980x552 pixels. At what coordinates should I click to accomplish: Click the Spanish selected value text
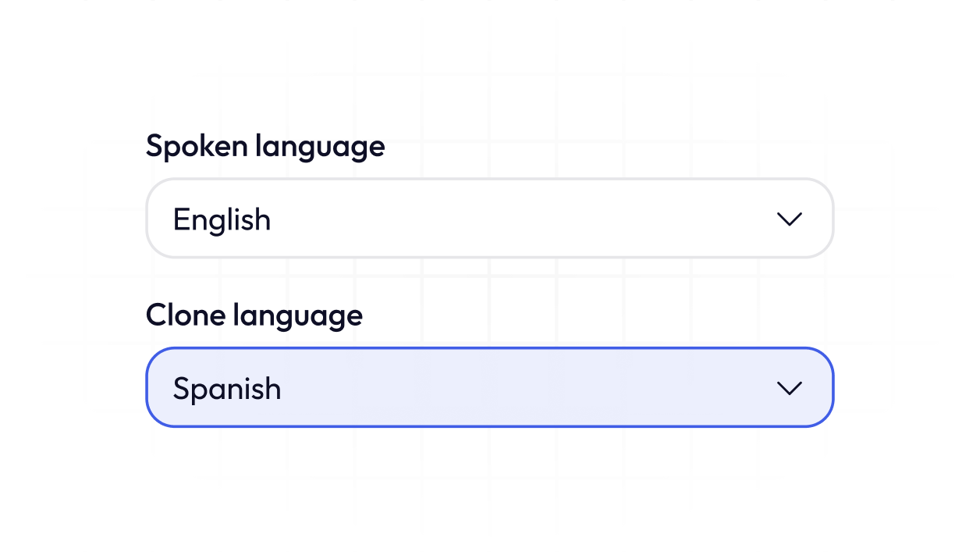(227, 388)
